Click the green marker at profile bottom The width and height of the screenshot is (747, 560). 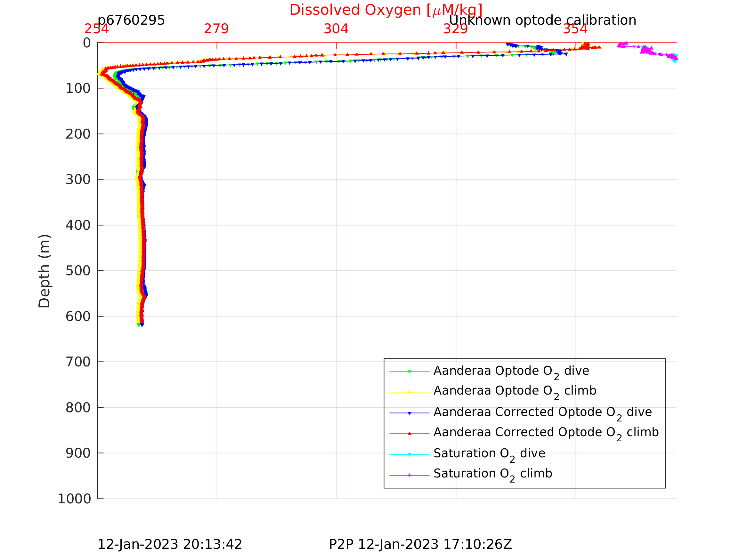pyautogui.click(x=138, y=325)
